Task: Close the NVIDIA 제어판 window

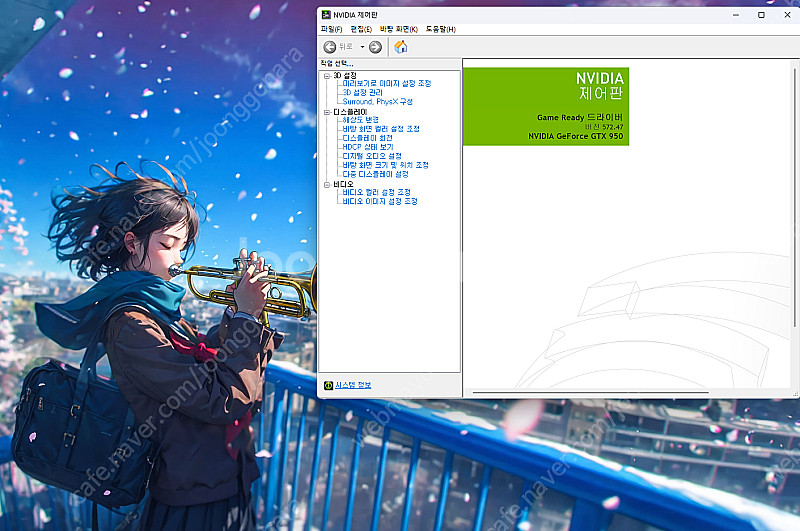Action: 787,15
